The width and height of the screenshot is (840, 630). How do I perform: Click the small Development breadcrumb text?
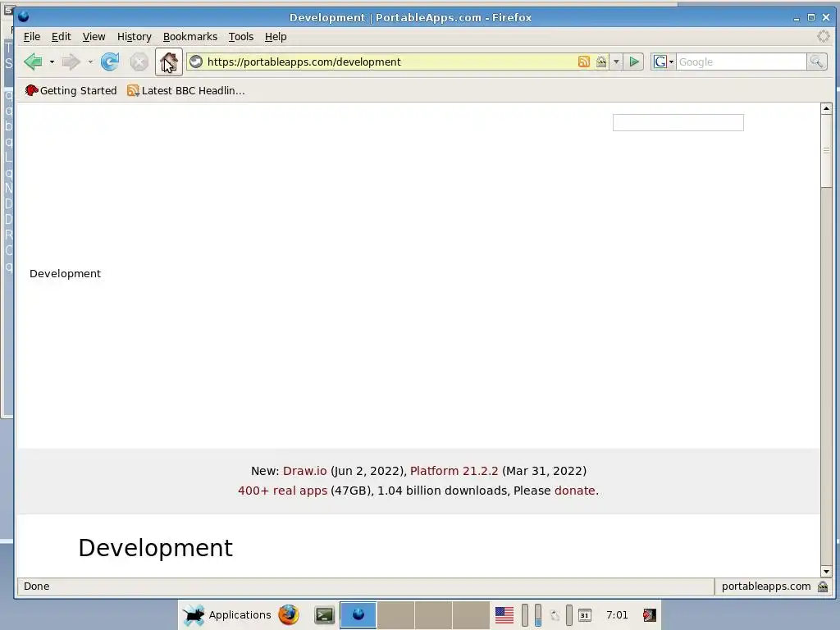click(x=65, y=274)
